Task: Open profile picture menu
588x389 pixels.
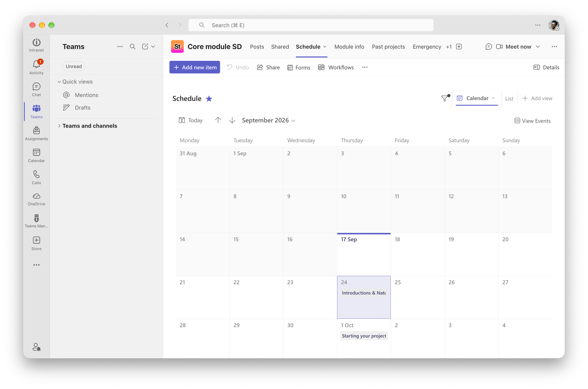Action: [554, 25]
